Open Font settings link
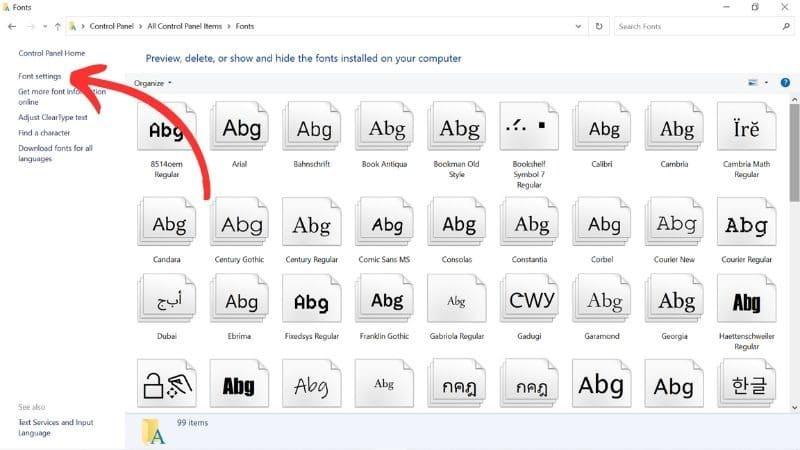Screen dimensions: 800x450 click(39, 76)
